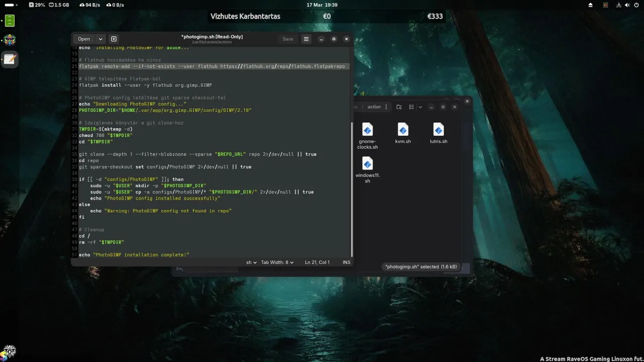644x362 pixels.
Task: Click the 1.5 GB memory indicator
Action: 58,5
